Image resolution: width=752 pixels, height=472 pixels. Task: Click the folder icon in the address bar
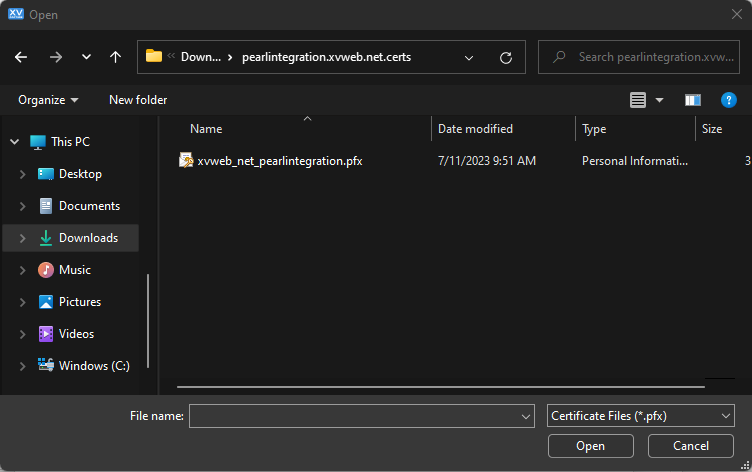(x=153, y=56)
